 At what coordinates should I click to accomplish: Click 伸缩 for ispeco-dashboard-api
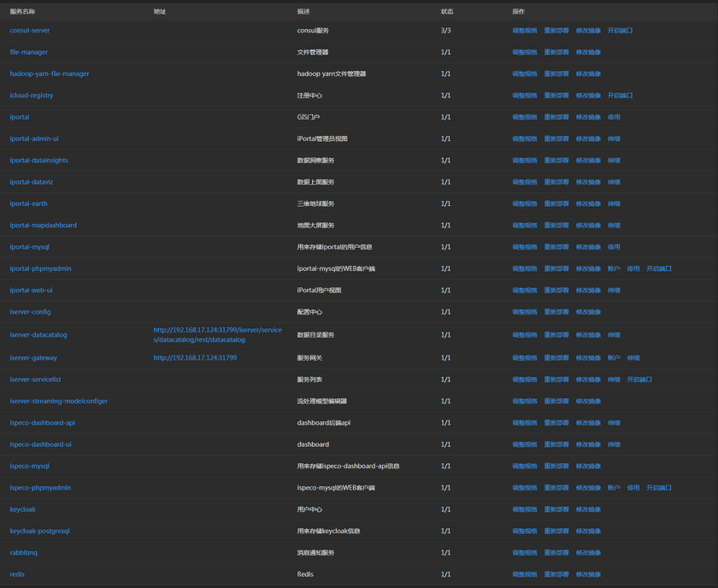coord(614,422)
